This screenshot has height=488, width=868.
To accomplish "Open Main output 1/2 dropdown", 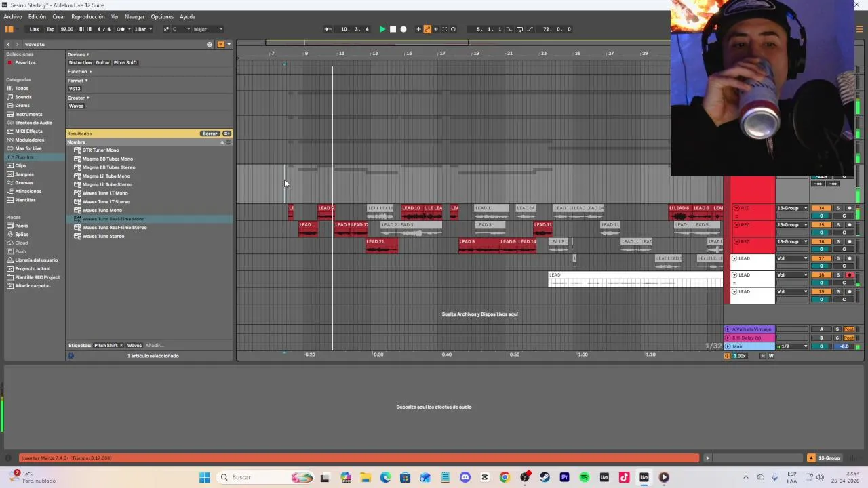I will coord(792,346).
